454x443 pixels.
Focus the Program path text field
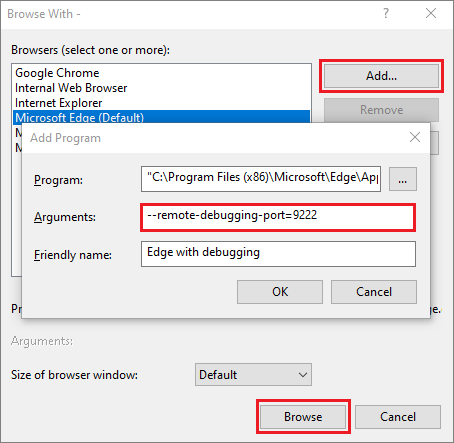[261, 179]
